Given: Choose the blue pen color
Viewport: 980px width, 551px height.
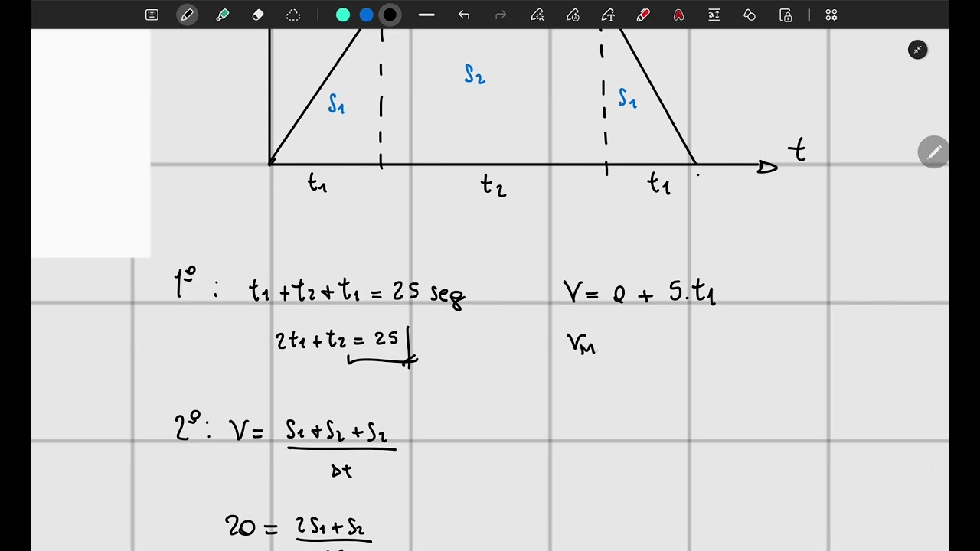Looking at the screenshot, I should [x=367, y=15].
